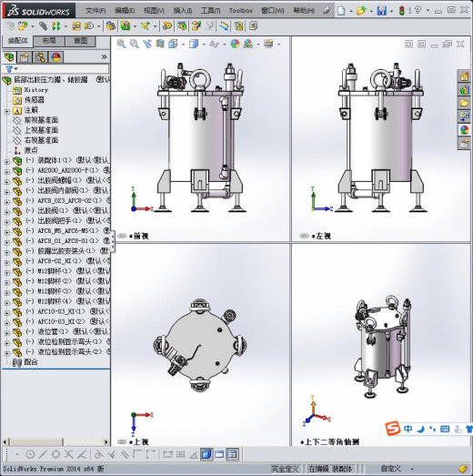This screenshot has width=473, height=476.
Task: Open the Display Style dropdown arrow
Action: tap(204, 45)
